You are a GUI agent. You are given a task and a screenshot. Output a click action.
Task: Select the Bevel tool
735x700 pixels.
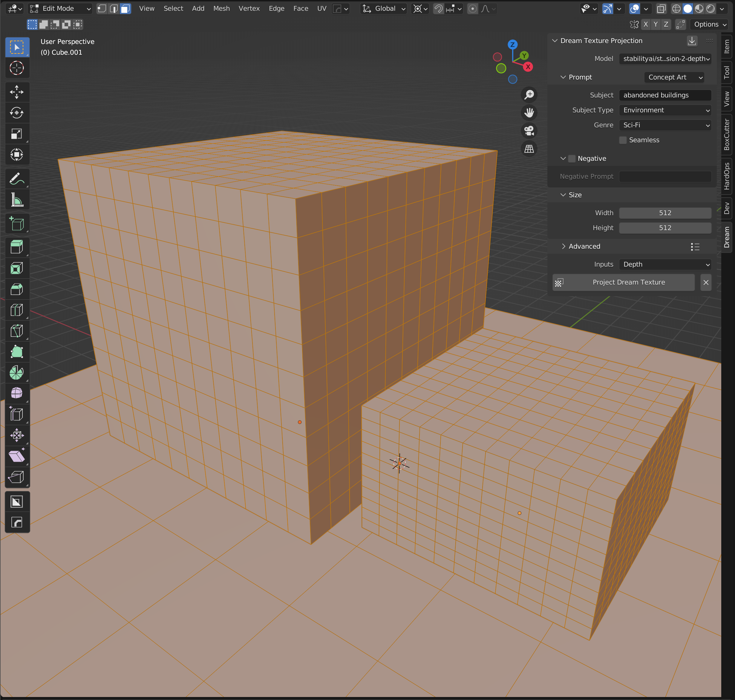point(17,289)
